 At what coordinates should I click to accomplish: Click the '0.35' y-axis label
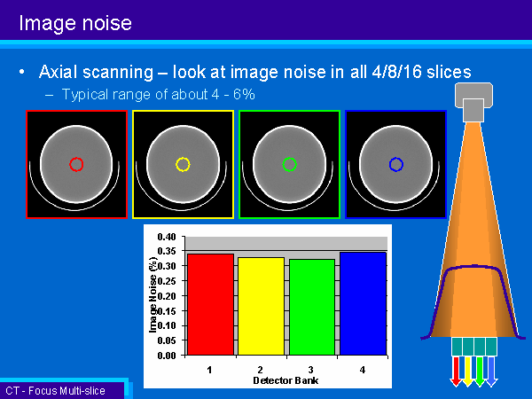[167, 252]
